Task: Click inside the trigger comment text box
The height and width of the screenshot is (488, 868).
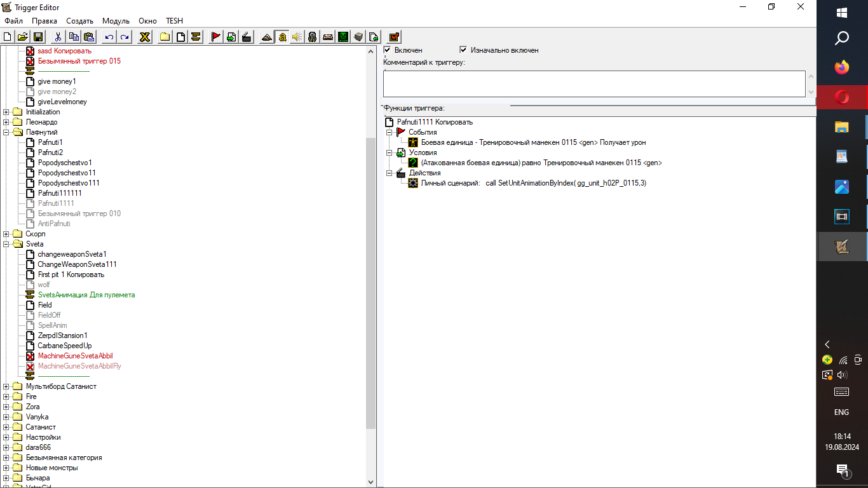Action: coord(594,84)
